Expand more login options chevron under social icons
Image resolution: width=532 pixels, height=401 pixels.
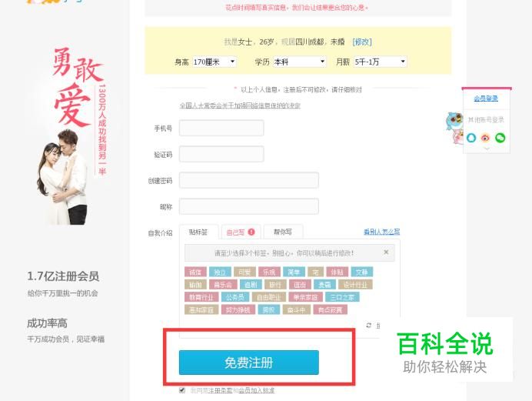pos(486,149)
